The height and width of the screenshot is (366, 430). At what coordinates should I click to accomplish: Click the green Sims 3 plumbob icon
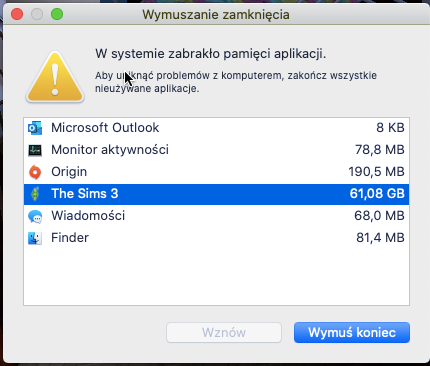tap(35, 194)
